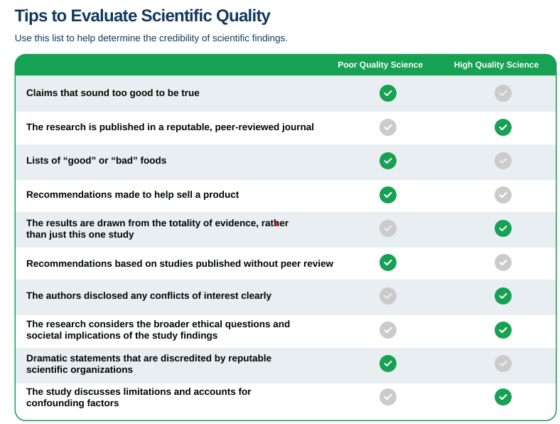
Task: Click 'Tips to Evaluate Scientific Quality' title
Action: [142, 16]
